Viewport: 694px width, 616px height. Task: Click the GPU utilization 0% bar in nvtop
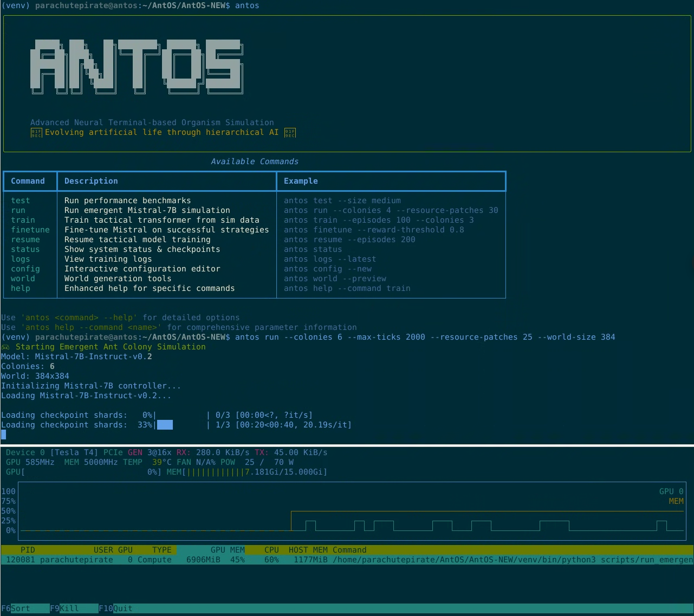[84, 472]
